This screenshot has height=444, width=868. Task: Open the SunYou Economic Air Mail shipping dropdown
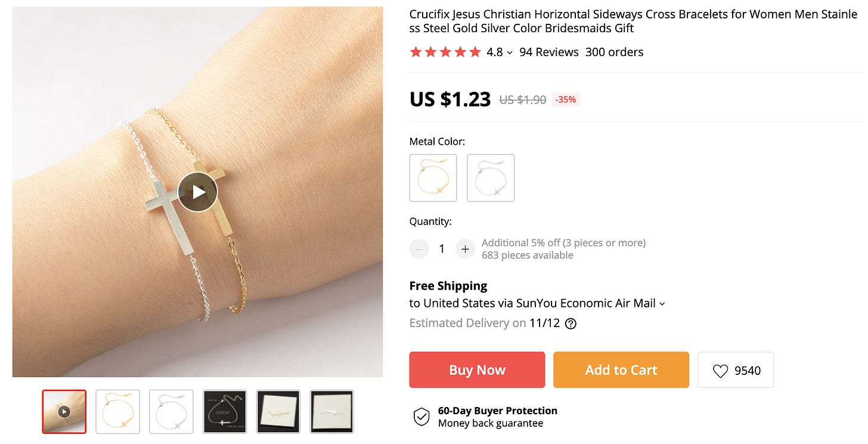click(x=662, y=303)
